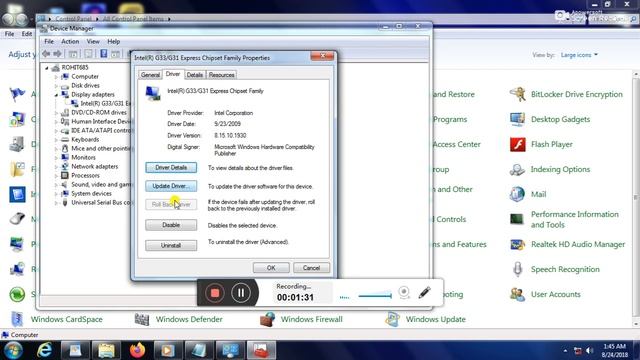Screen dimensions: 640x360
Task: Open the View by Large icons dropdown
Action: pos(579,55)
